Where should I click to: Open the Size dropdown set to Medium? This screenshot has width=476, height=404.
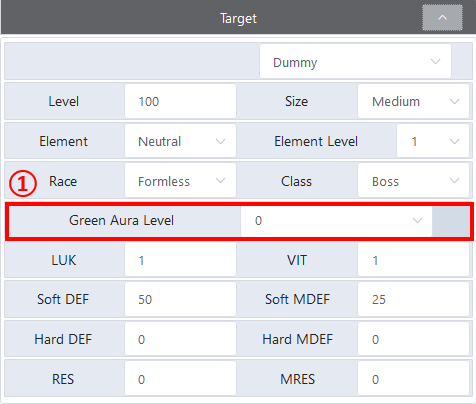(413, 101)
